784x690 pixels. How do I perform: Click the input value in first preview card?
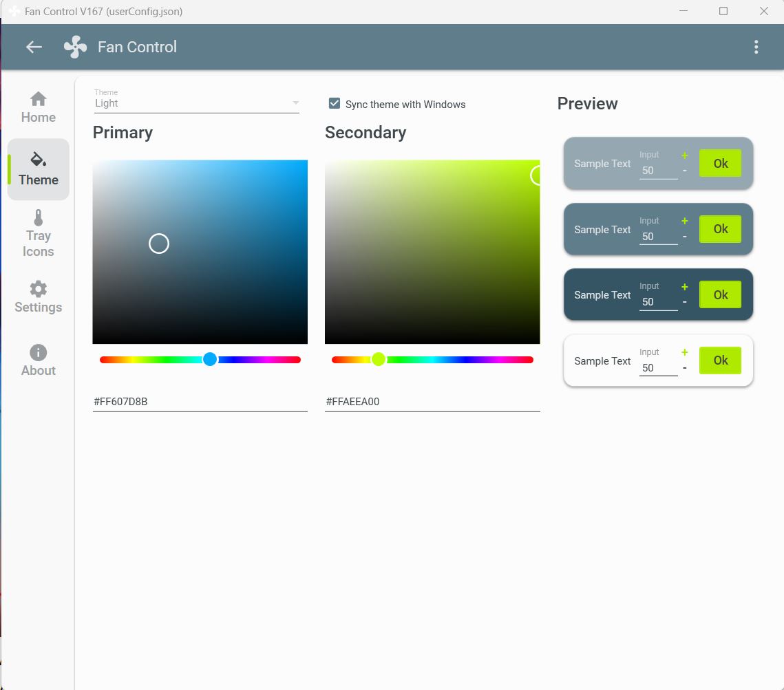tap(659, 171)
